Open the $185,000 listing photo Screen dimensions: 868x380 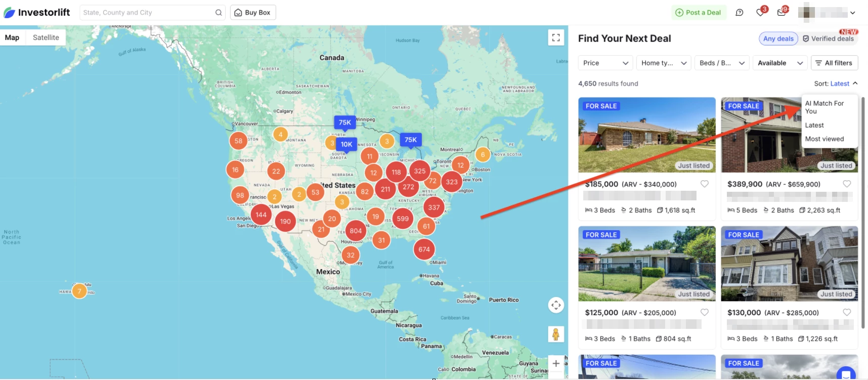[646, 135]
